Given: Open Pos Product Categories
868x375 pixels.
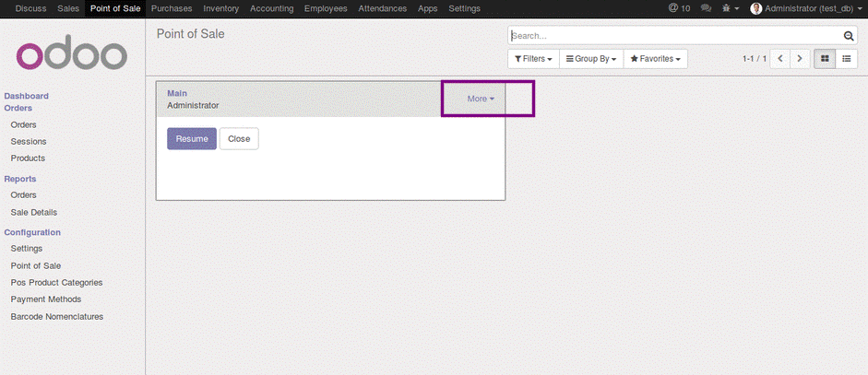Looking at the screenshot, I should point(56,282).
